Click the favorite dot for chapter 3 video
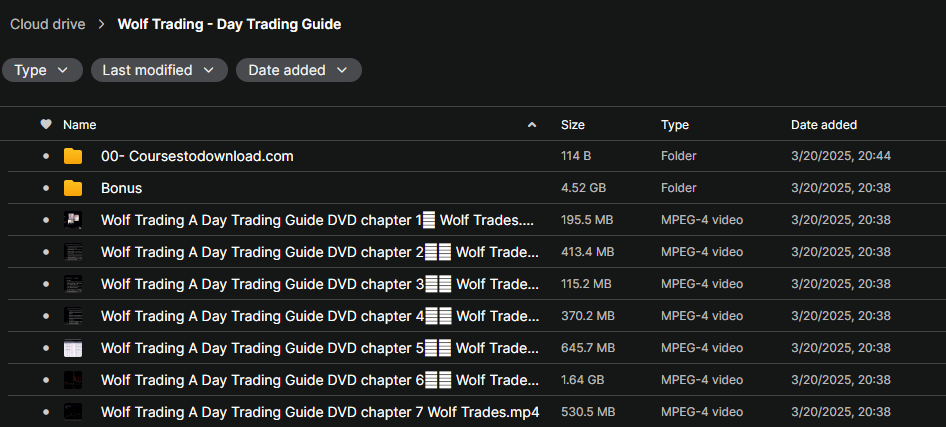Viewport: 946px width, 427px height. [x=46, y=284]
